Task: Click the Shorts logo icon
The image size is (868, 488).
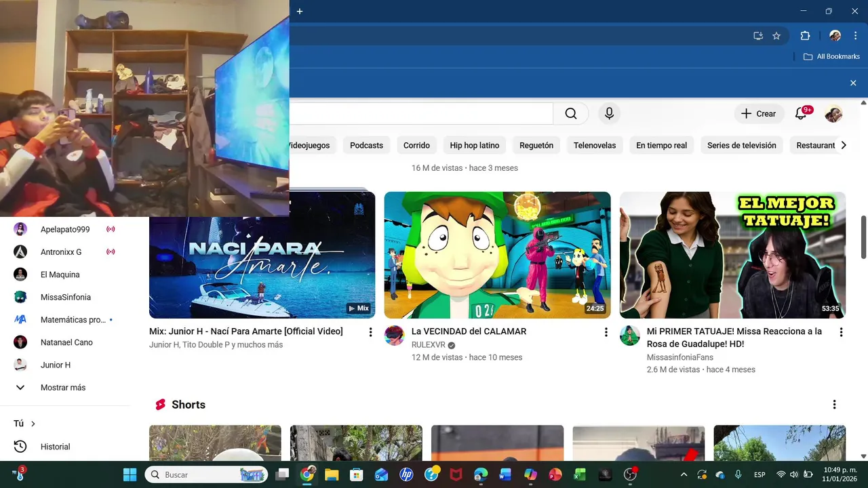Action: point(160,405)
